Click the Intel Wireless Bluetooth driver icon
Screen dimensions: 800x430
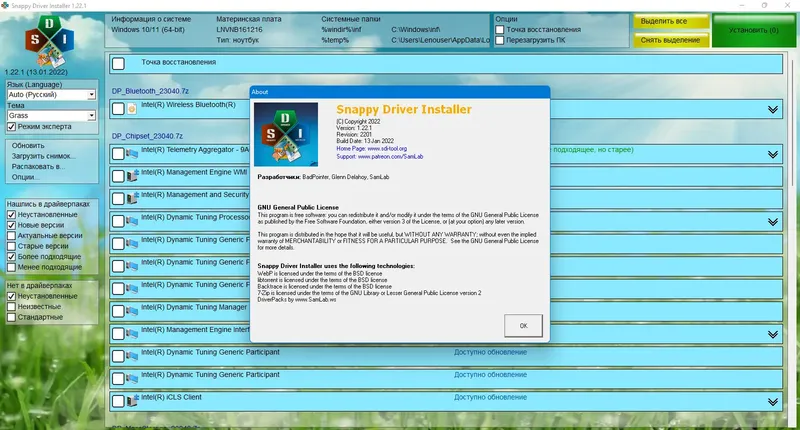[132, 109]
